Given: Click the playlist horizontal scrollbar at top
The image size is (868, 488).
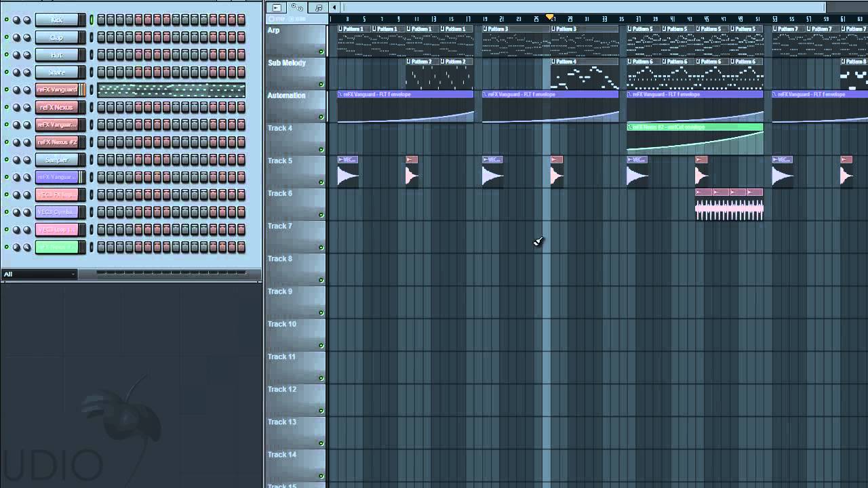Looking at the screenshot, I should tap(583, 7).
